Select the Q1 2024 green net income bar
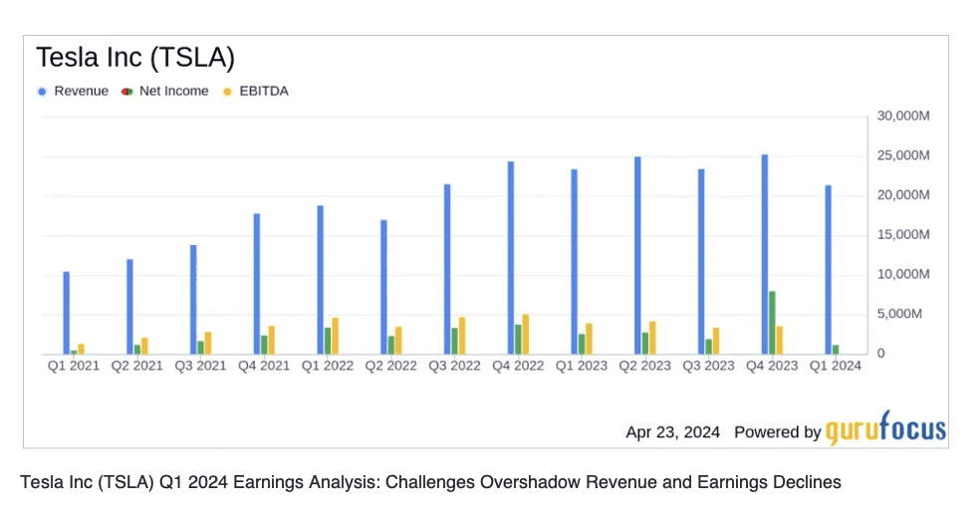980x518 pixels. click(x=836, y=350)
